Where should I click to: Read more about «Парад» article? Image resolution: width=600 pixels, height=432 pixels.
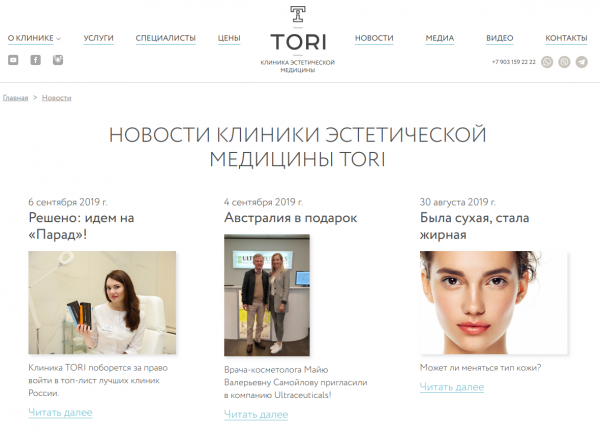pos(60,412)
